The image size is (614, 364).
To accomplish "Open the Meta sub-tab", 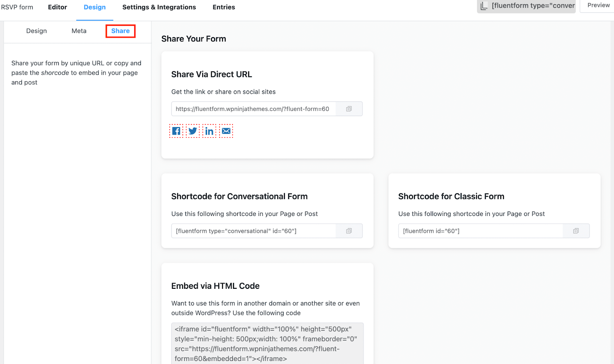I will tap(79, 31).
